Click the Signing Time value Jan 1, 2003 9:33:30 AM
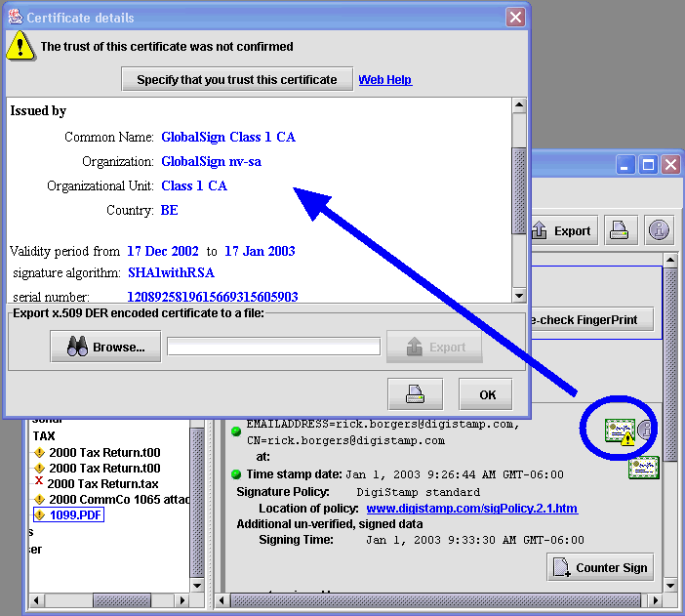The height and width of the screenshot is (616, 685). click(x=475, y=540)
